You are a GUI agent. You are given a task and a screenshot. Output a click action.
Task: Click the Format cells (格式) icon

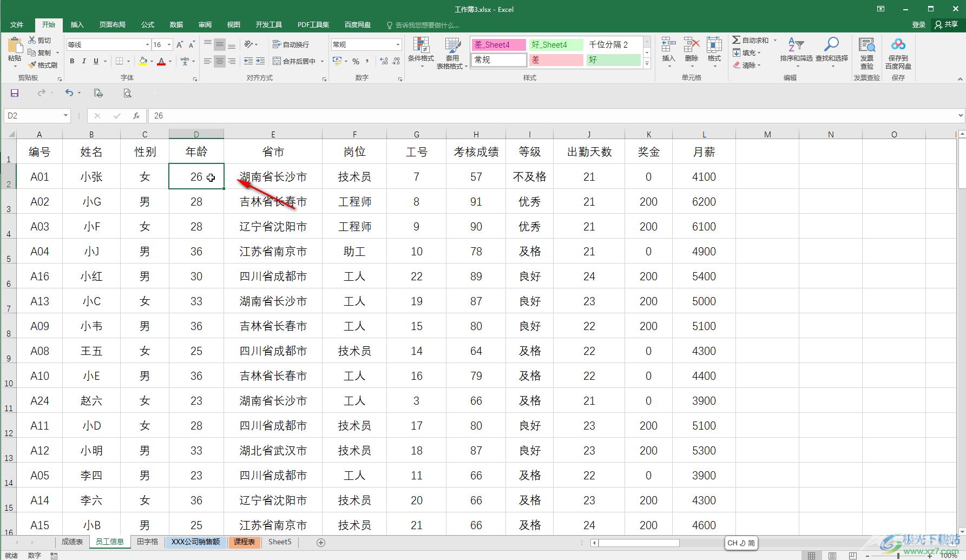(714, 45)
